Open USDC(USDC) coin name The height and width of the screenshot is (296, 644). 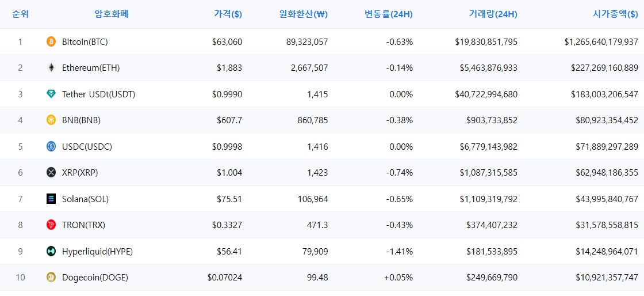87,147
